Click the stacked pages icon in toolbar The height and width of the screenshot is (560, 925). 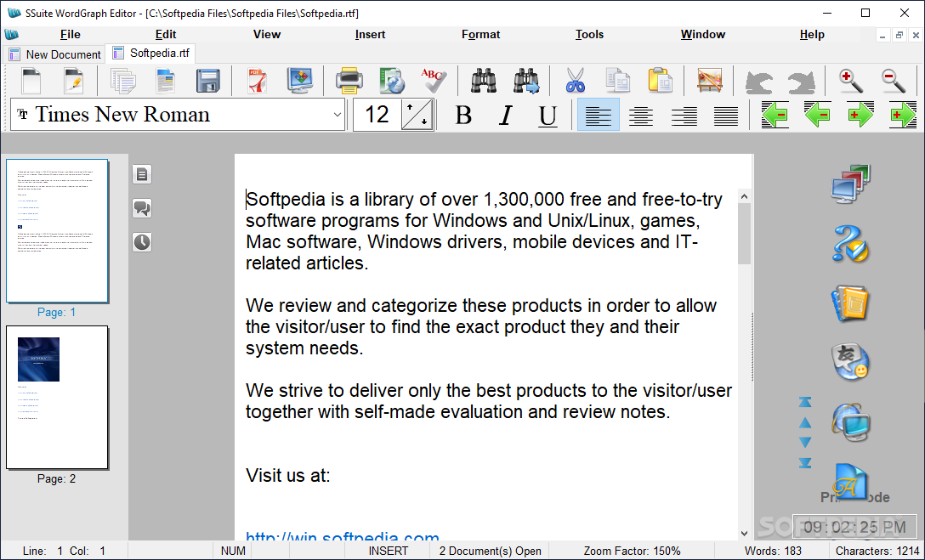(123, 81)
